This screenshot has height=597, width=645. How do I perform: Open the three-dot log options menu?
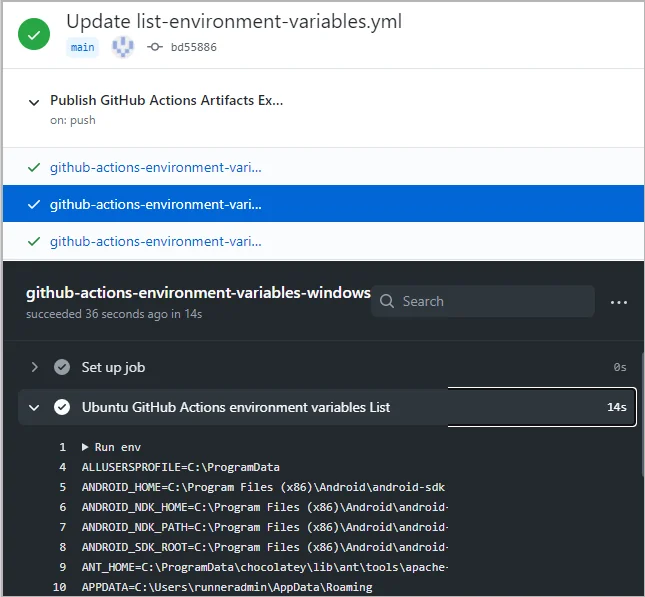coord(619,302)
